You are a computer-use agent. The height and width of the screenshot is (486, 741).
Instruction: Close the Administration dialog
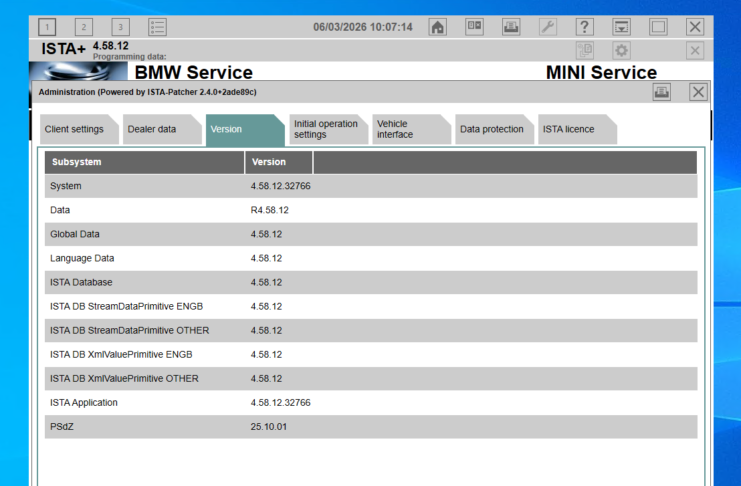[698, 92]
